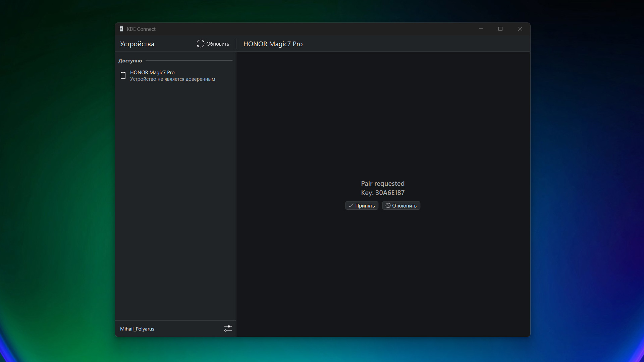This screenshot has height=362, width=644.
Task: Accept pairing with the Принять button
Action: 362,206
